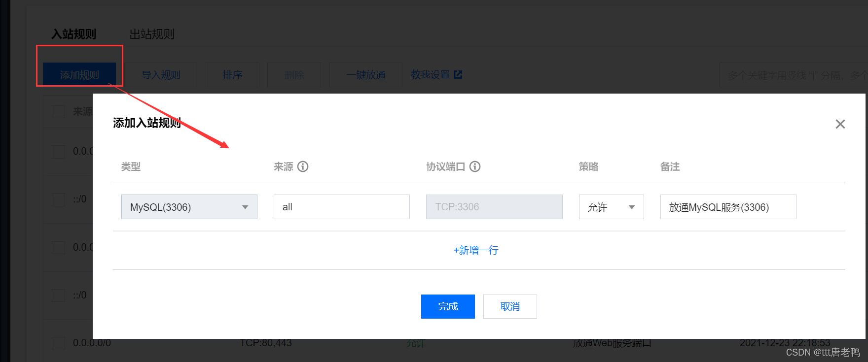Image resolution: width=868 pixels, height=362 pixels.
Task: Open the 教我设置 link
Action: 431,74
